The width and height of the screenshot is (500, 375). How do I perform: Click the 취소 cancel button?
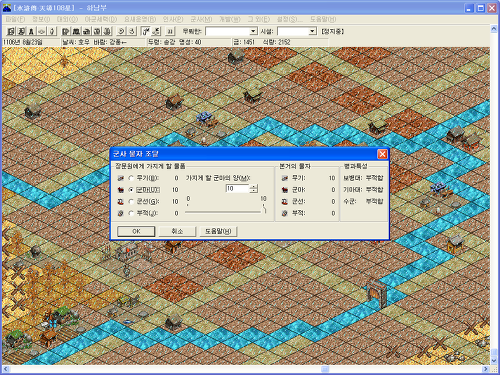(177, 231)
